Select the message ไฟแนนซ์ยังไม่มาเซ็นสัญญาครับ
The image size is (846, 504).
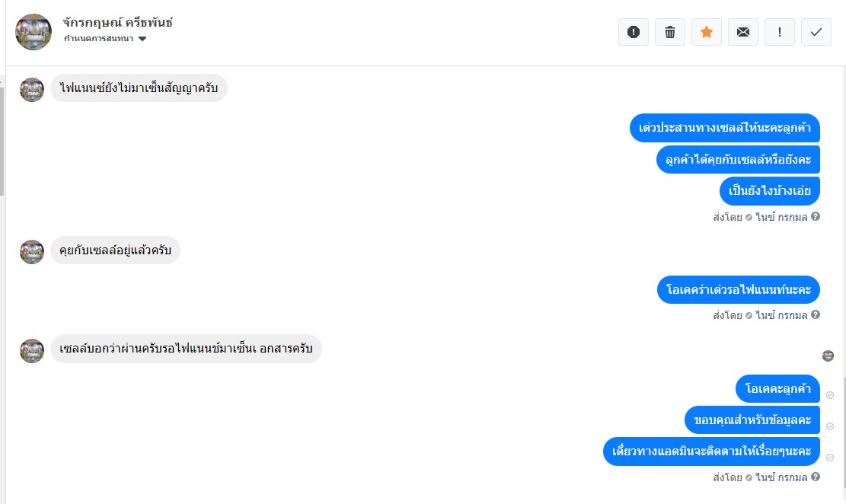139,88
